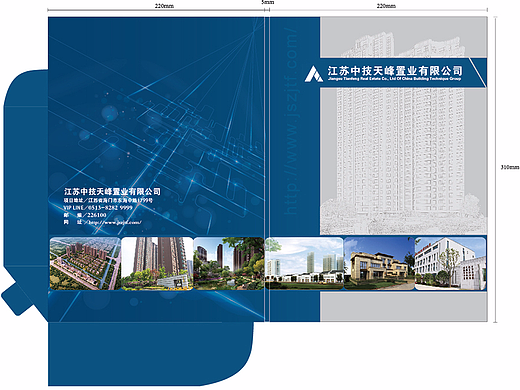Select the twin brown high-rise towers photo
This screenshot has height=390, width=520.
(x=157, y=263)
